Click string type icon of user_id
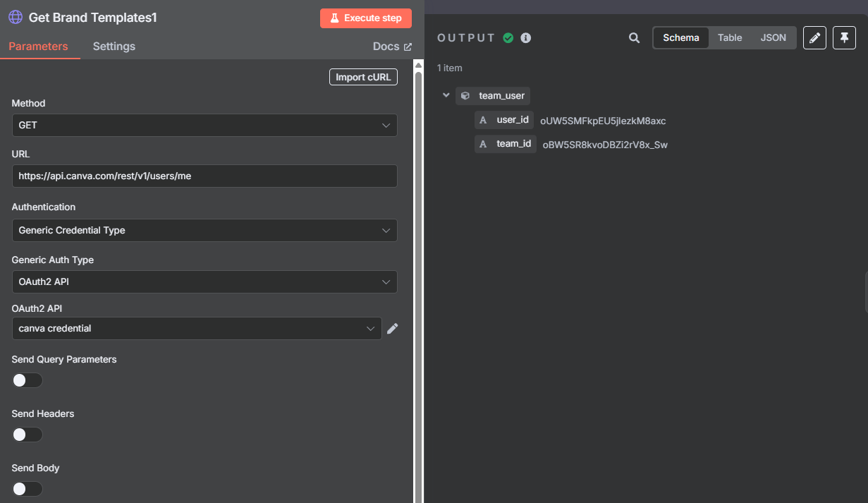Image resolution: width=868 pixels, height=503 pixels. point(483,120)
